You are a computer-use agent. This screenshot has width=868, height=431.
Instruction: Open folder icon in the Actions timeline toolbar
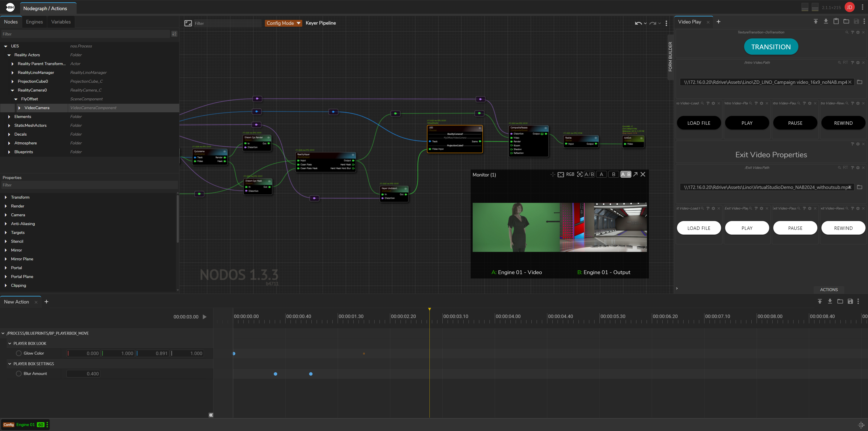coord(840,301)
